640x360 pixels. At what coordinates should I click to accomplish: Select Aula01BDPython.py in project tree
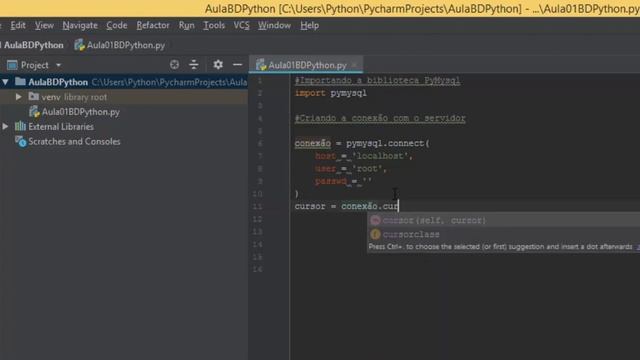click(x=80, y=112)
